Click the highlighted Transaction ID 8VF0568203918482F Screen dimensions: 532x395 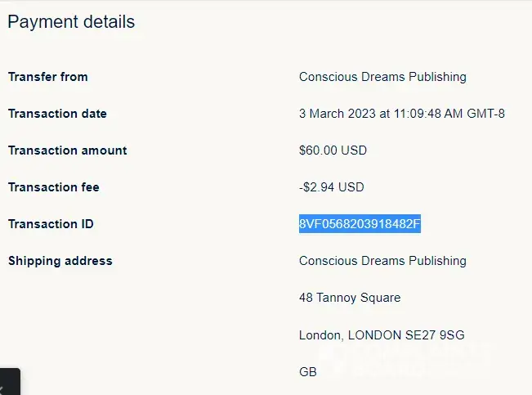tap(360, 224)
